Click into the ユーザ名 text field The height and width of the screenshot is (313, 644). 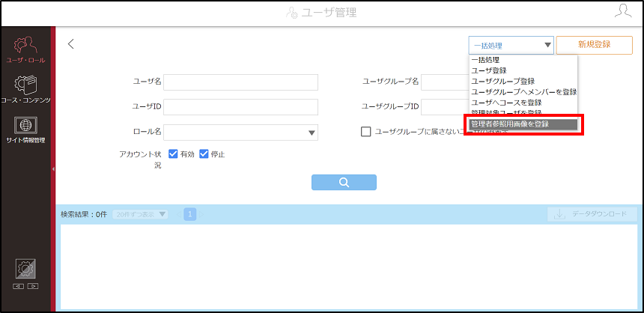click(x=240, y=82)
